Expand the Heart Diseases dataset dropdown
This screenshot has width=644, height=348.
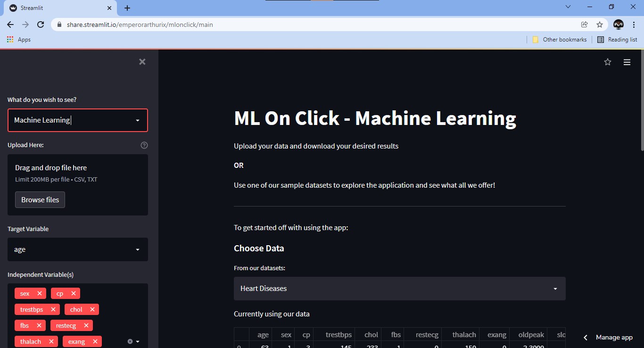(400, 289)
